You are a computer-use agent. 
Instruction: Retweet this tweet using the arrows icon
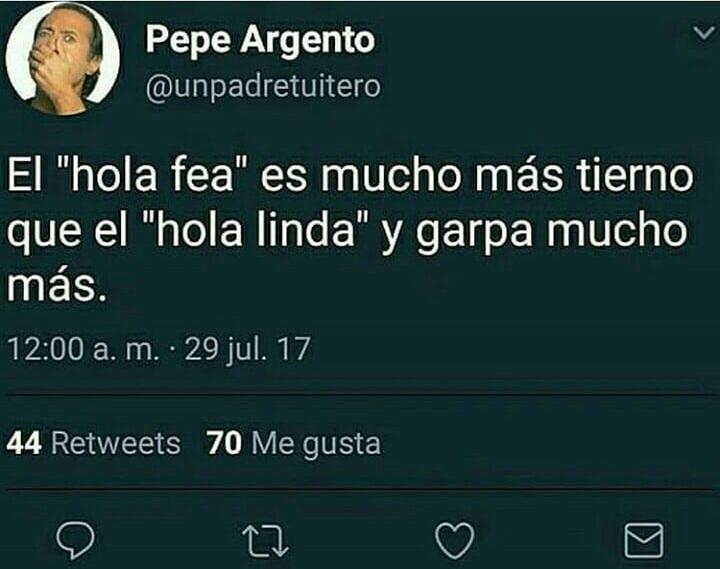pos(265,541)
